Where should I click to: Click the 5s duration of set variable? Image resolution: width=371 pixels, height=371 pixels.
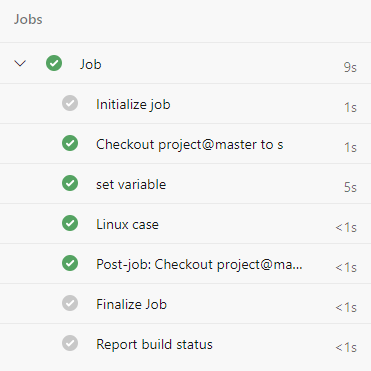[350, 187]
